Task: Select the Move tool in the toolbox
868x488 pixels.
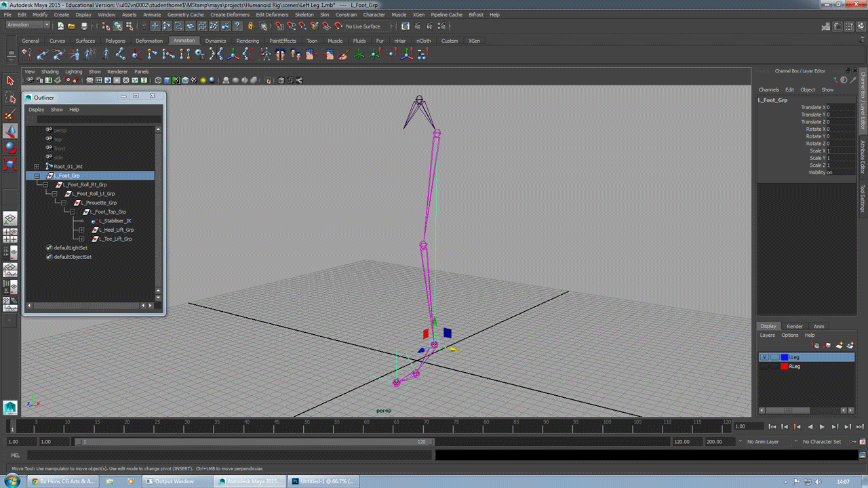Action: tap(9, 131)
